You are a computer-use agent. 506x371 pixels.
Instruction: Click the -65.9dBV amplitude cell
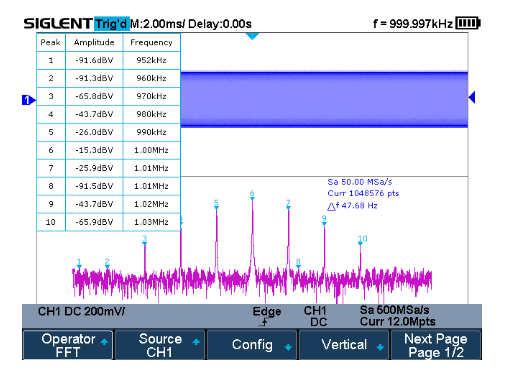(94, 222)
